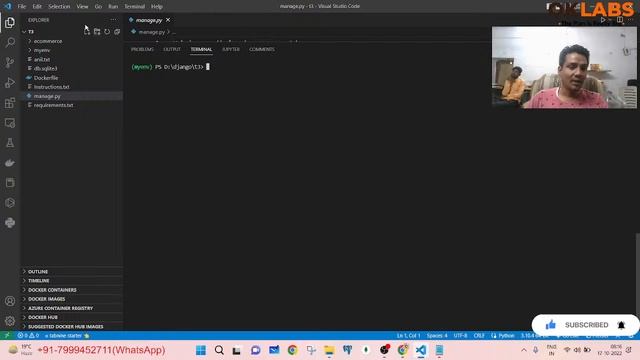Click the remote window indicator in status bar
The width and height of the screenshot is (640, 360).
click(7, 336)
